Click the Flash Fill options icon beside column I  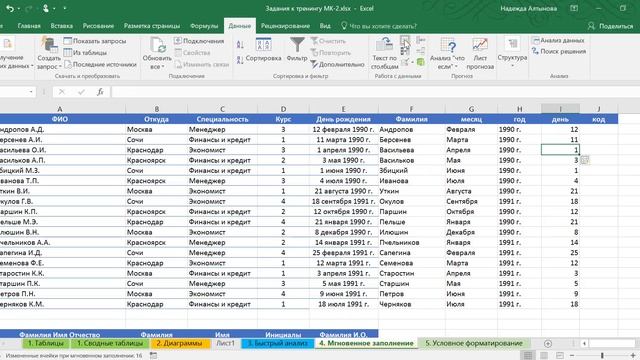click(x=585, y=160)
